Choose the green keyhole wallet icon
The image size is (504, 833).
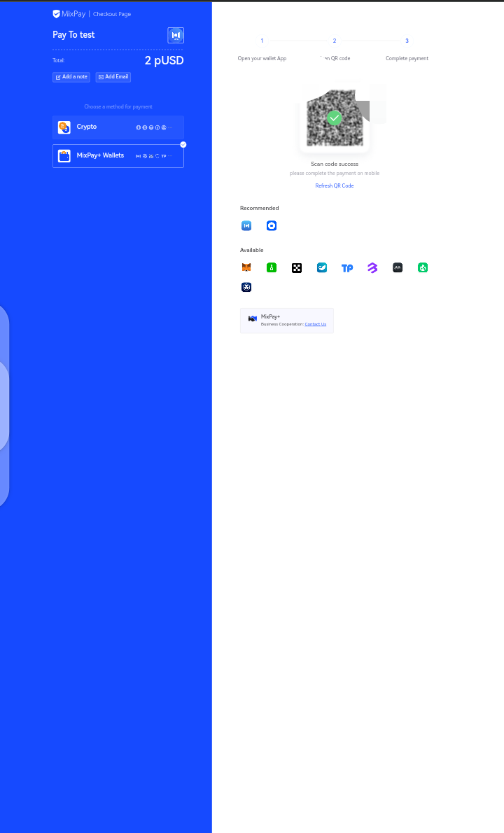[272, 267]
